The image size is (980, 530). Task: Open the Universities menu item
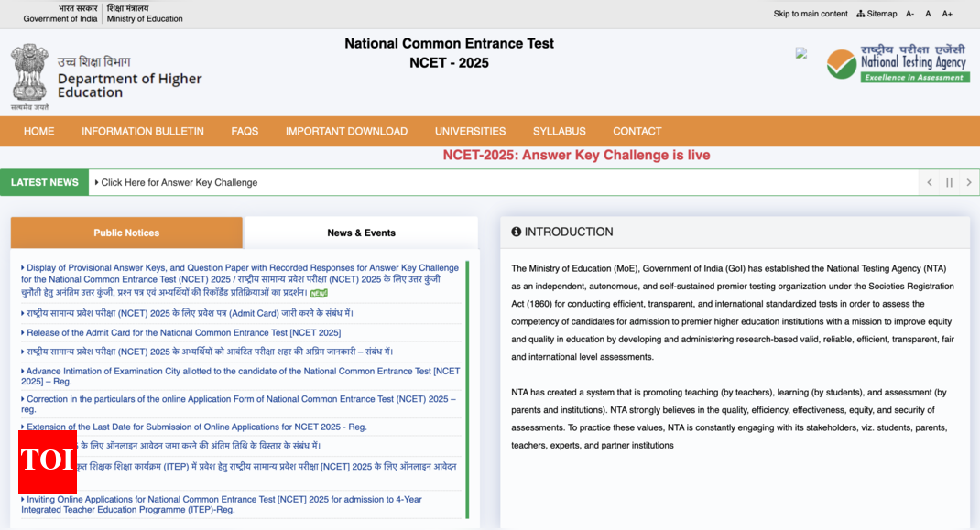tap(470, 131)
